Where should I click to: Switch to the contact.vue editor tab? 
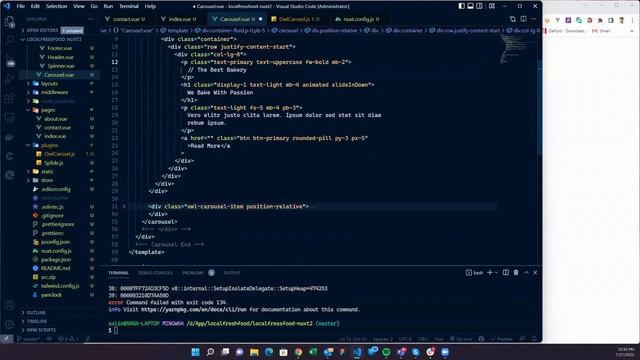(x=126, y=19)
